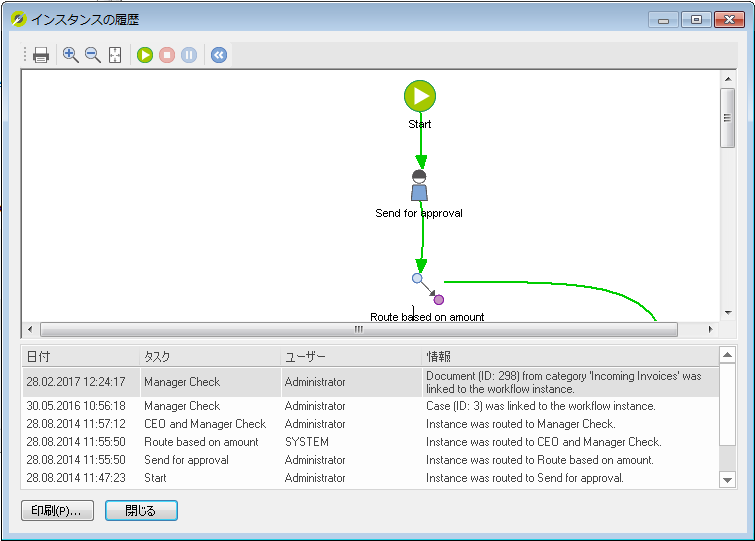Click the application icon in title bar
755x541 pixels.
pyautogui.click(x=18, y=20)
